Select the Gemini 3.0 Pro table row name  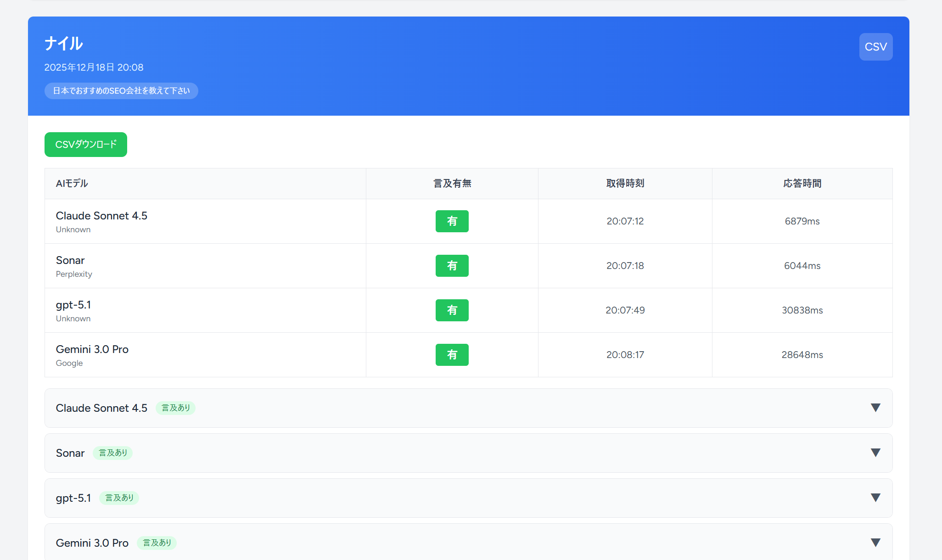pos(92,349)
